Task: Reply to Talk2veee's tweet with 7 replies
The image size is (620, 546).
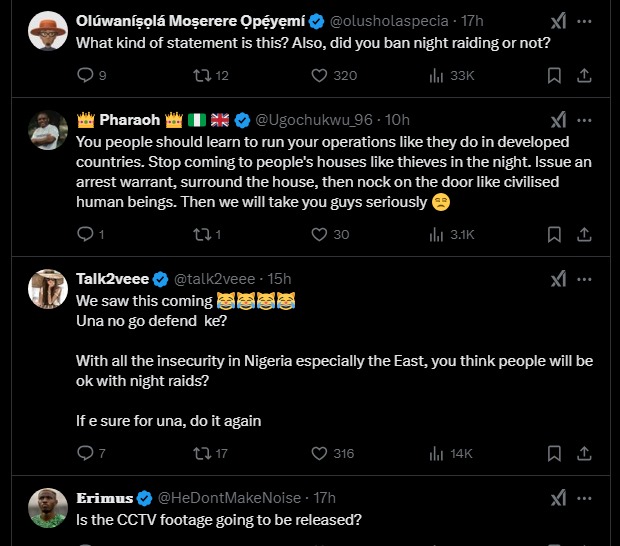Action: (85, 453)
